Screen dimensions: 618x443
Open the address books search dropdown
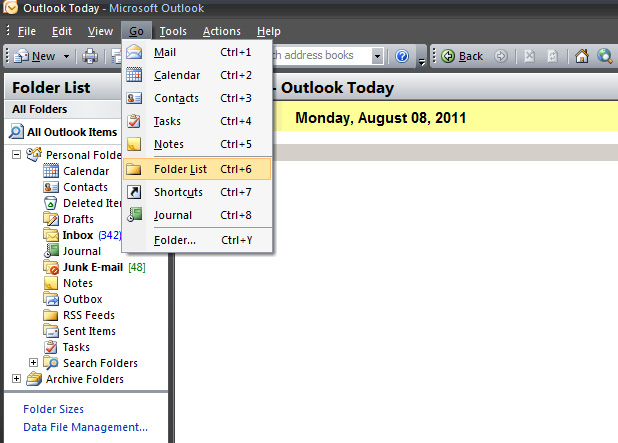point(377,56)
